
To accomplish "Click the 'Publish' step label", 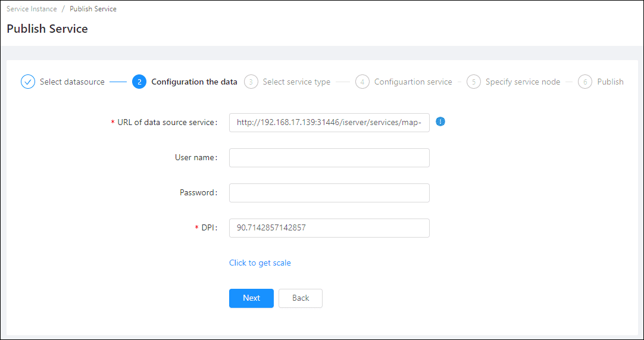I will [610, 82].
